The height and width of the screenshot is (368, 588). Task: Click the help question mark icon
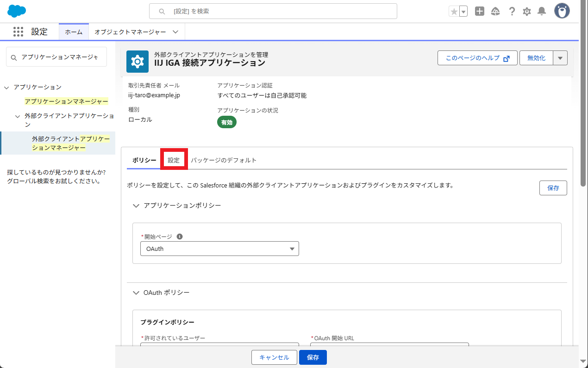pyautogui.click(x=512, y=12)
